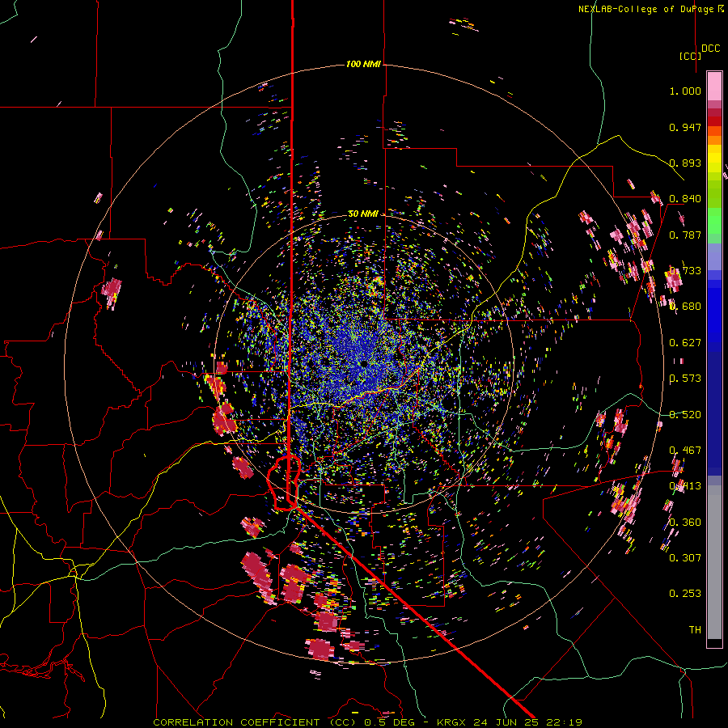Select the 1.000 value on the color scale
This screenshot has width=728, height=728.
(685, 91)
